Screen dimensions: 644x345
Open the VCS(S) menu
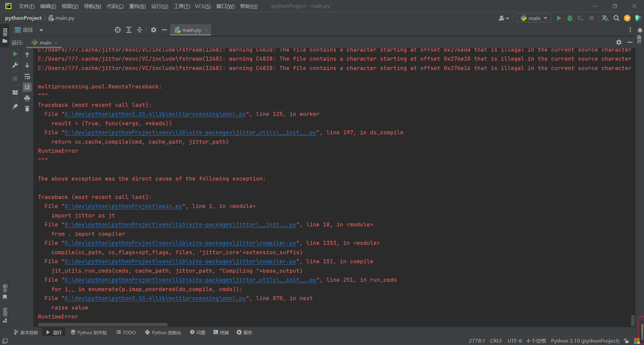[x=203, y=6]
